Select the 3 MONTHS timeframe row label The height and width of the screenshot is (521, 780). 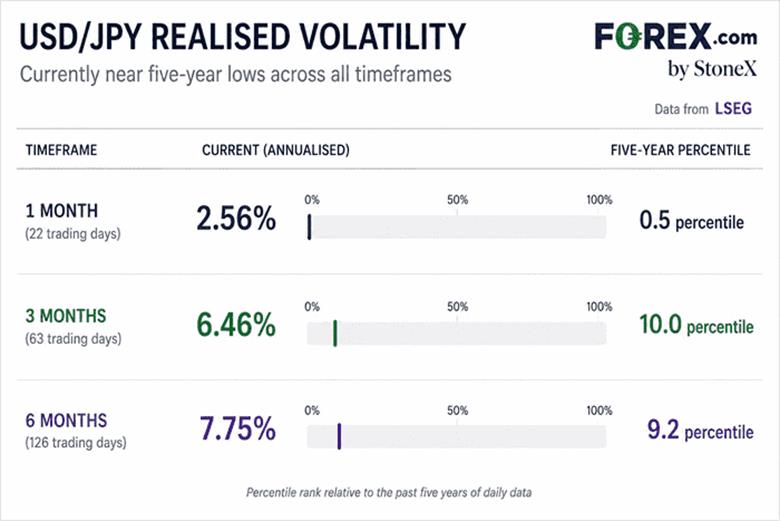(66, 316)
